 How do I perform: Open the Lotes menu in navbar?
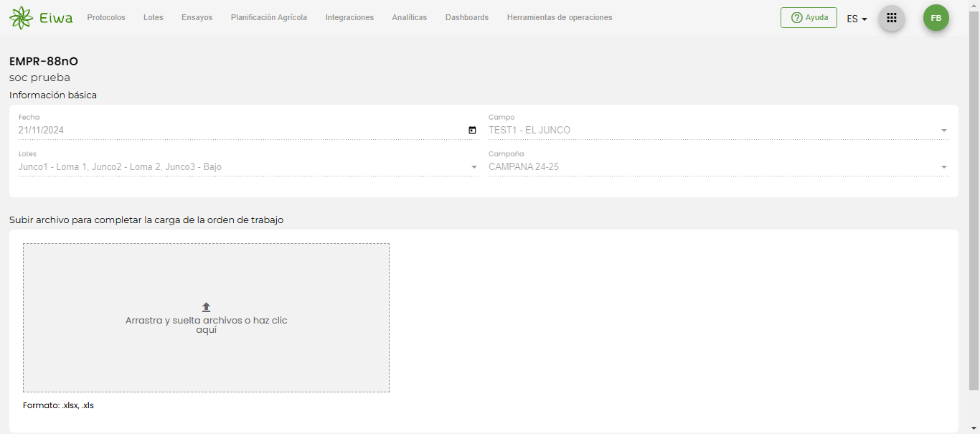point(154,18)
